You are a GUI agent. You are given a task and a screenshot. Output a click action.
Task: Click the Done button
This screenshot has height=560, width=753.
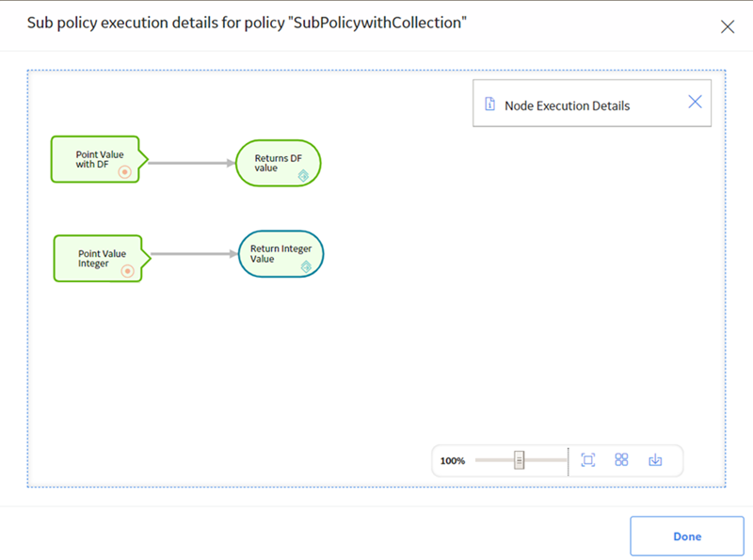pyautogui.click(x=687, y=536)
